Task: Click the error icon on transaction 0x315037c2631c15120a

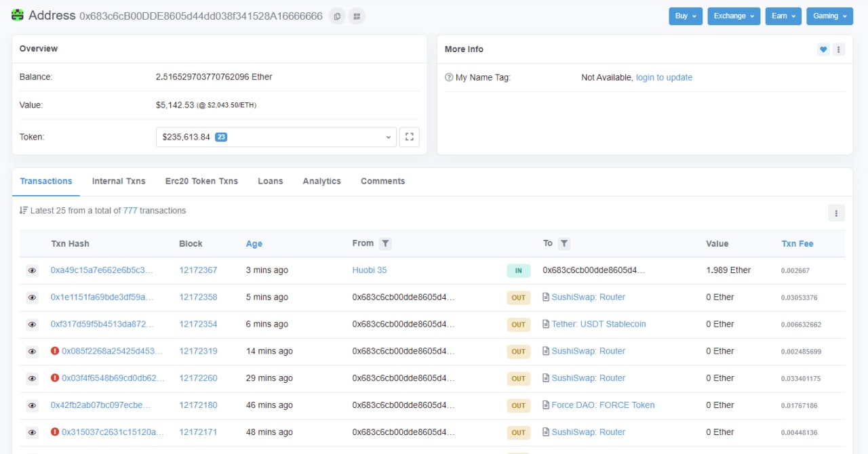Action: [x=55, y=432]
